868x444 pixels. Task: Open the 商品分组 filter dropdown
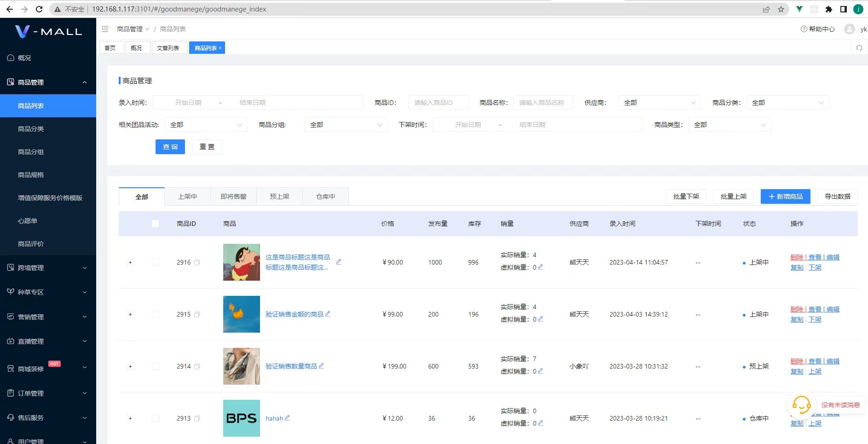(346, 125)
